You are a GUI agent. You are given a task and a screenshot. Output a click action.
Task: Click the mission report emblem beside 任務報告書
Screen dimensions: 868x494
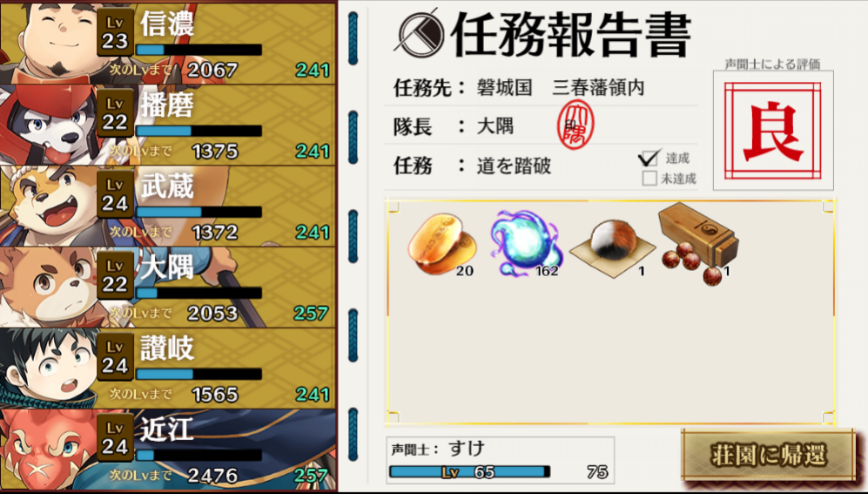coord(422,33)
